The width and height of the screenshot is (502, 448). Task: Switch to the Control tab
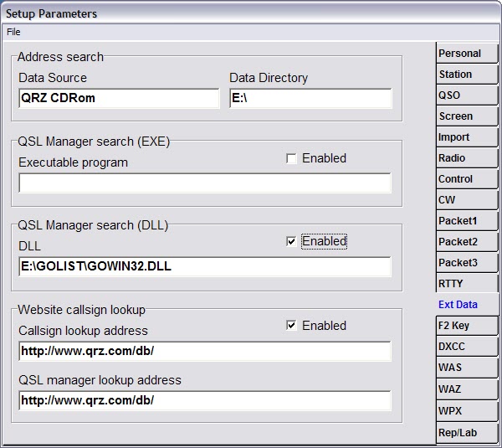coord(467,179)
